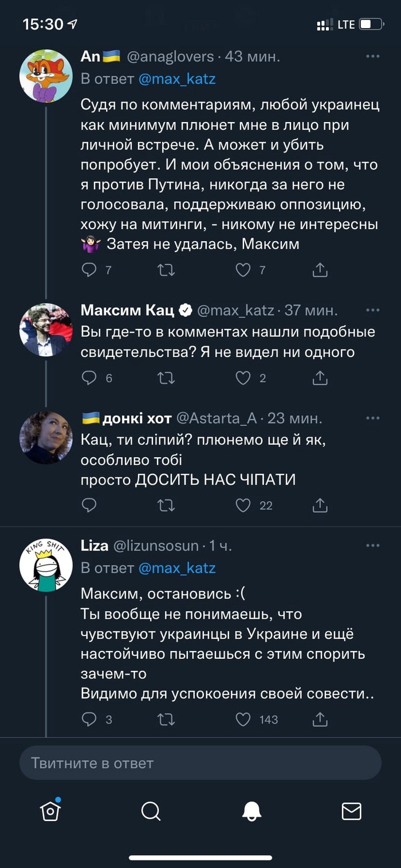
Task: Open more options for anaglovers tweet
Action: [x=372, y=56]
